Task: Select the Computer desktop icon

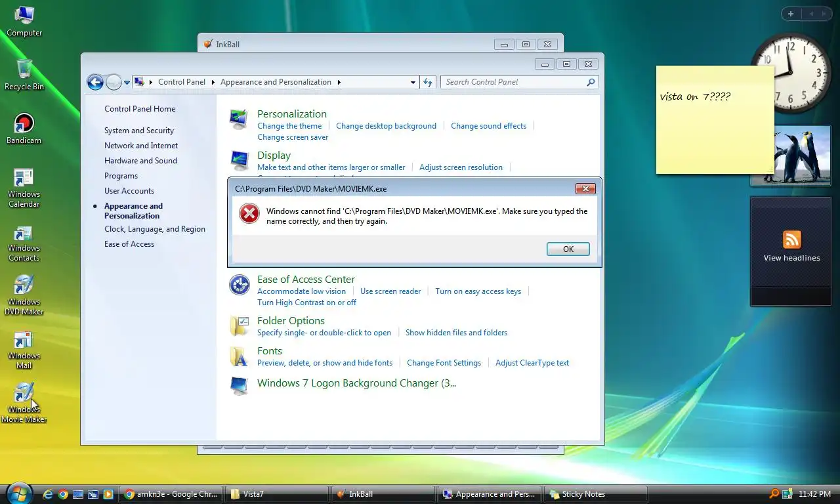Action: click(x=24, y=22)
